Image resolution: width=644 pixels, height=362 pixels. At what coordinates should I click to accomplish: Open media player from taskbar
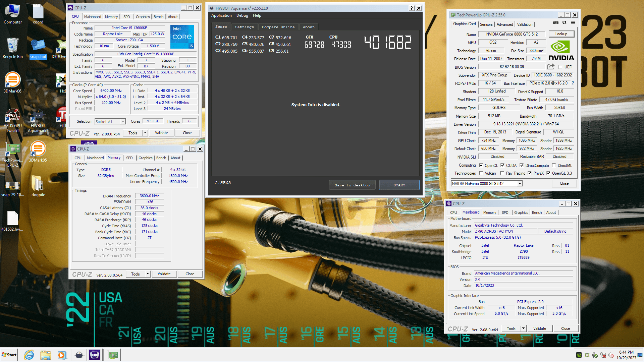point(61,355)
